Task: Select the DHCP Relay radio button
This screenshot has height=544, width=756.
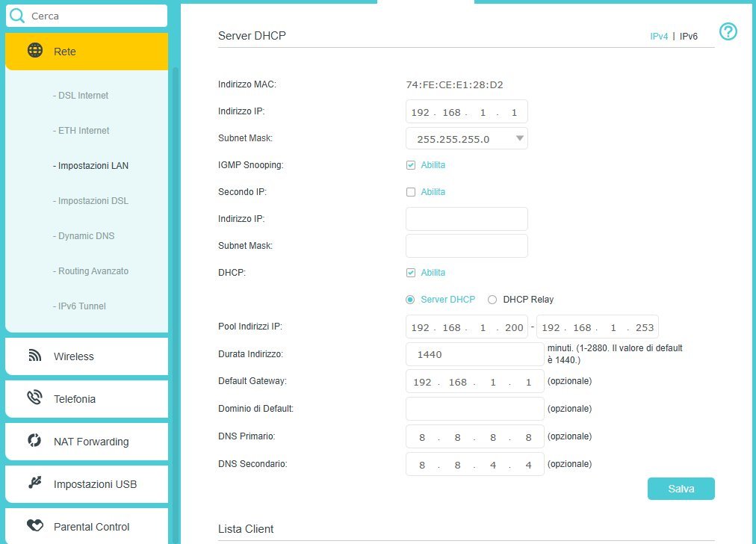Action: point(492,300)
